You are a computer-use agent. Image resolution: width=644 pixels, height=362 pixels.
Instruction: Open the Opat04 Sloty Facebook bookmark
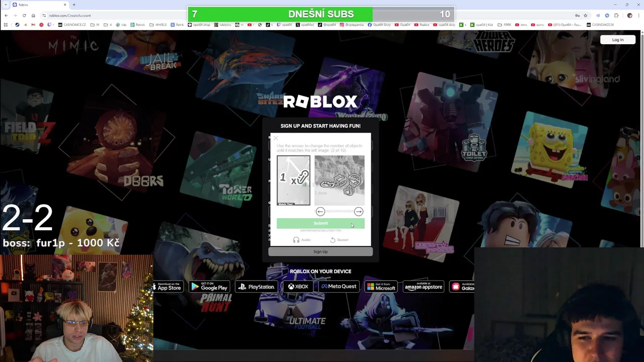tap(379, 25)
